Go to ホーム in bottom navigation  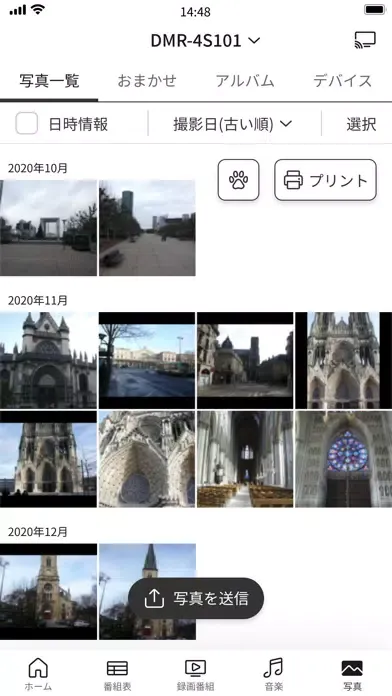click(x=38, y=674)
